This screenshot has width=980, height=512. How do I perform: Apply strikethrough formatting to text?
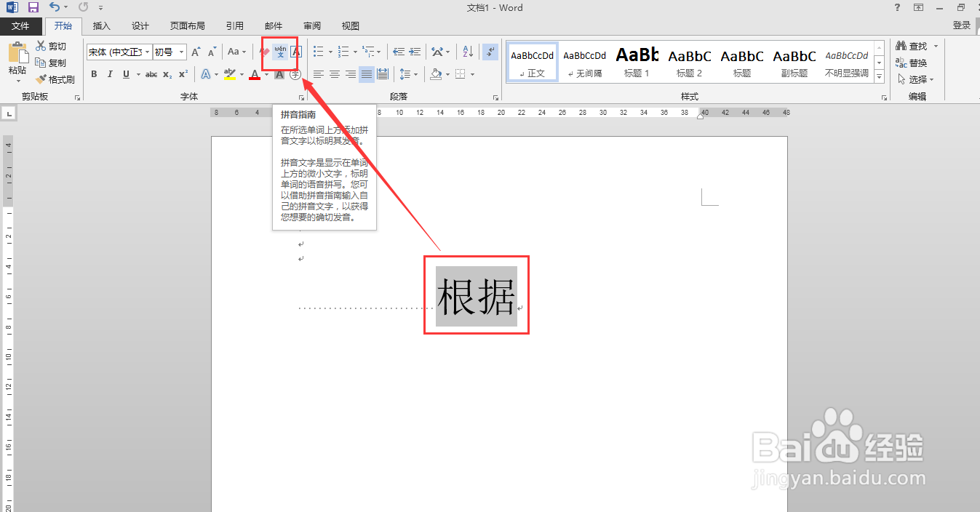(x=151, y=74)
